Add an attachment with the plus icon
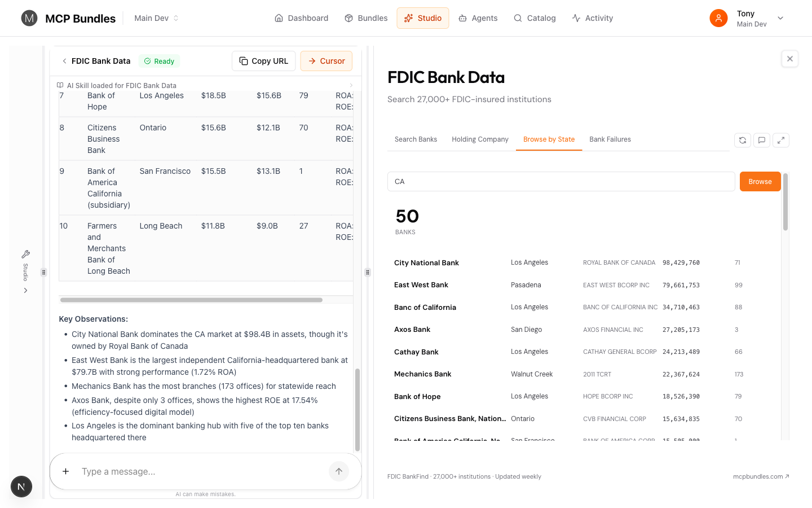This screenshot has width=812, height=508. click(65, 471)
